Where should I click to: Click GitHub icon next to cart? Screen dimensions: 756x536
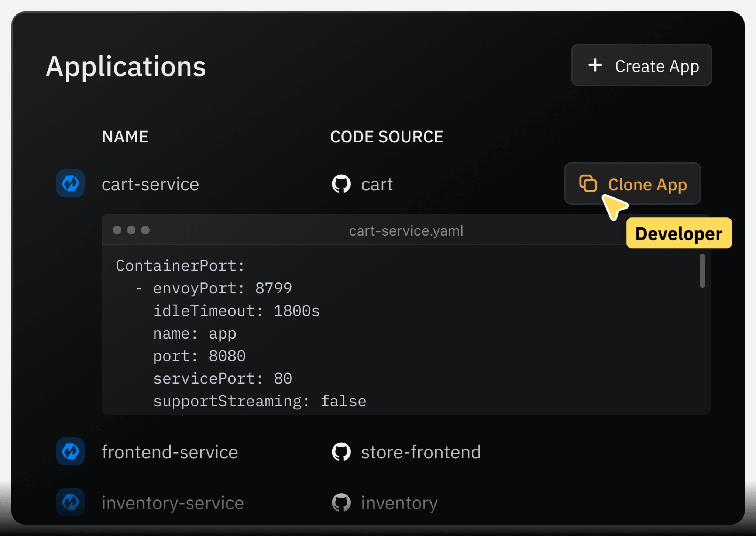click(x=341, y=184)
